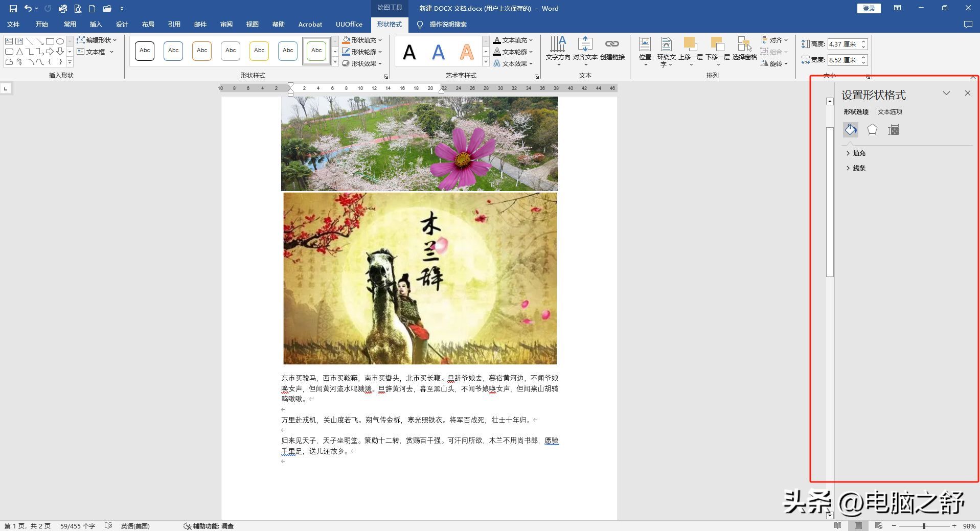Viewport: 980px width, 531px height.
Task: Select Text Options (文本选项) tab in pane
Action: tap(890, 111)
